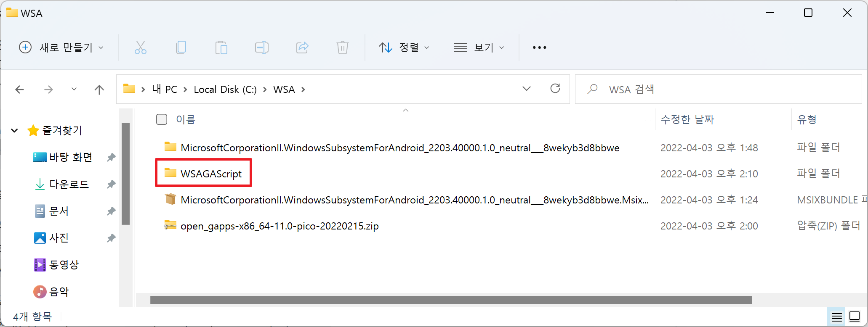
Task: Expand chevron after Local Disk (C:) breadcrumb
Action: [x=265, y=90]
